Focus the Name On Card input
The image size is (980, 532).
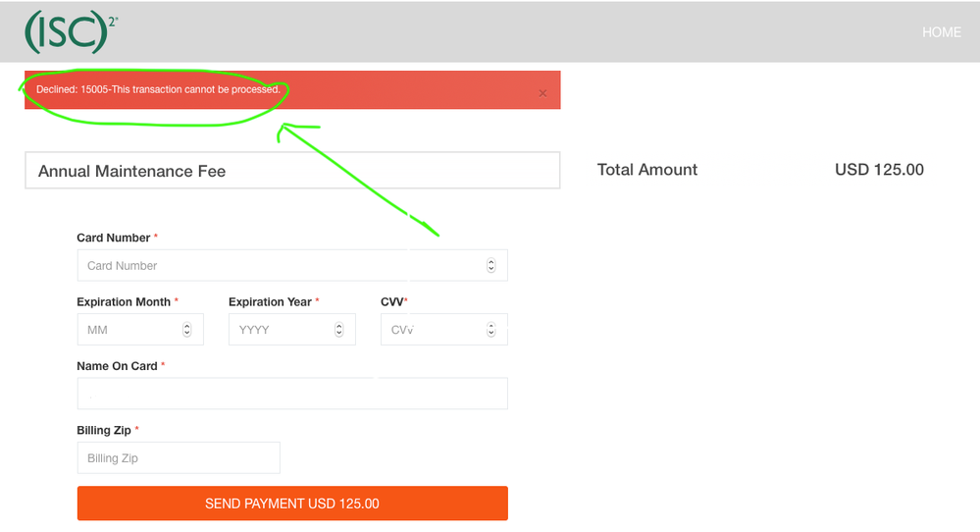pos(292,394)
